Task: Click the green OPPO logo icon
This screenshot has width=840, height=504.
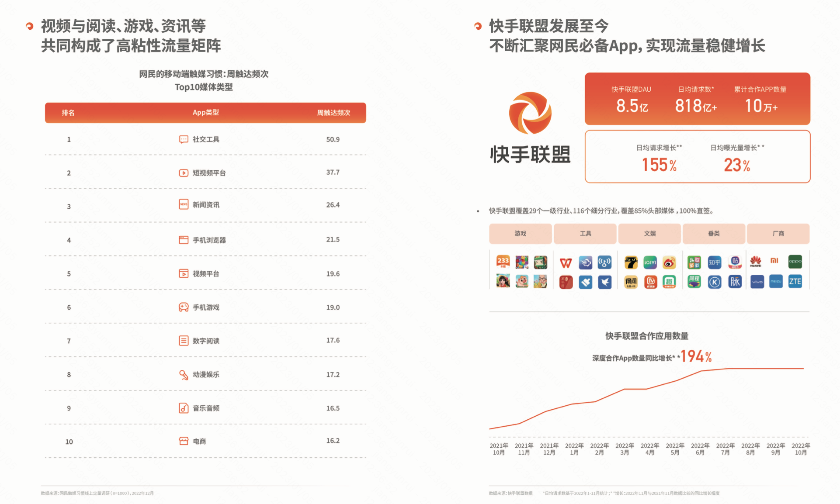Action: pyautogui.click(x=795, y=262)
